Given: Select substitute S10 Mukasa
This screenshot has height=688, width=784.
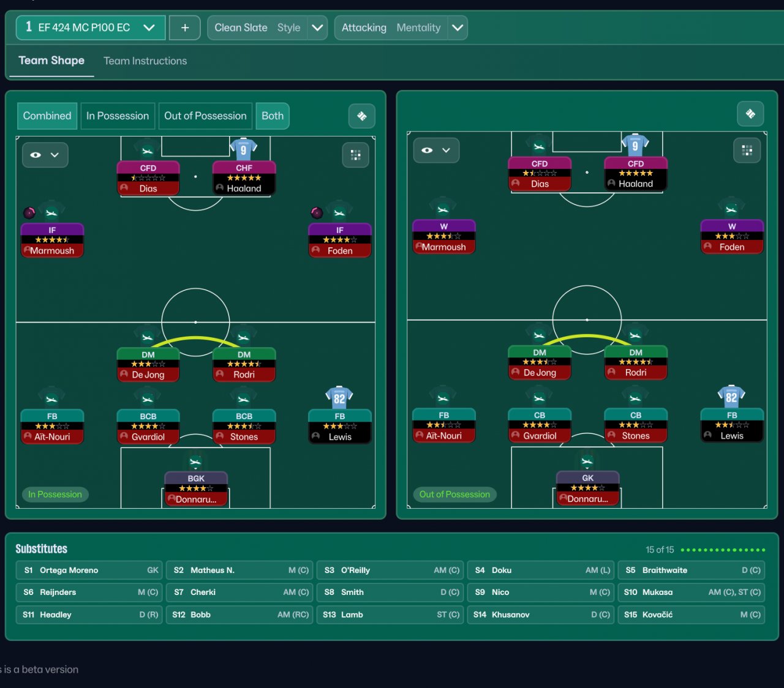Looking at the screenshot, I should [x=692, y=593].
